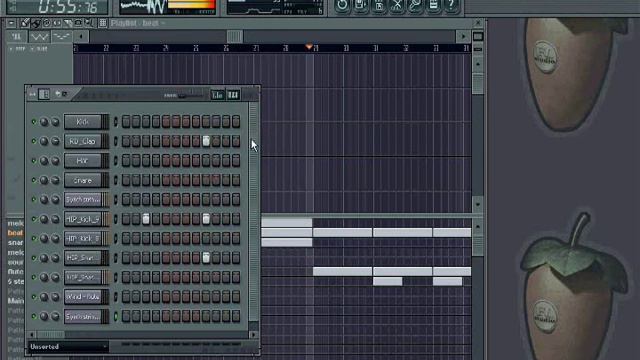Mute the Snare channel with its green LED
The height and width of the screenshot is (360, 640).
coord(34,180)
